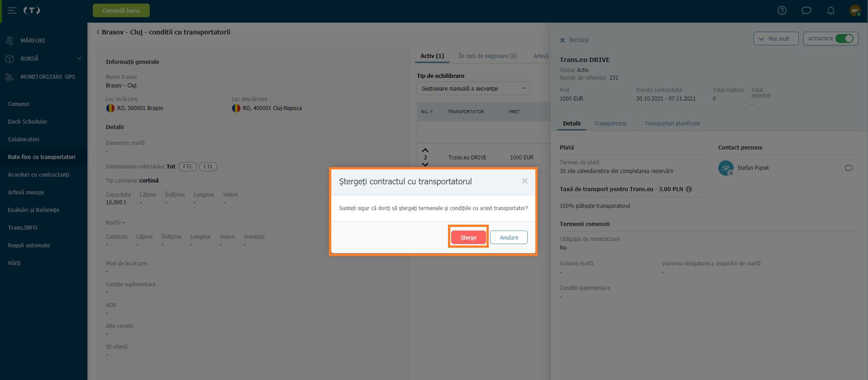
Task: Move Trans.eu DRIVE row down
Action: click(x=425, y=164)
